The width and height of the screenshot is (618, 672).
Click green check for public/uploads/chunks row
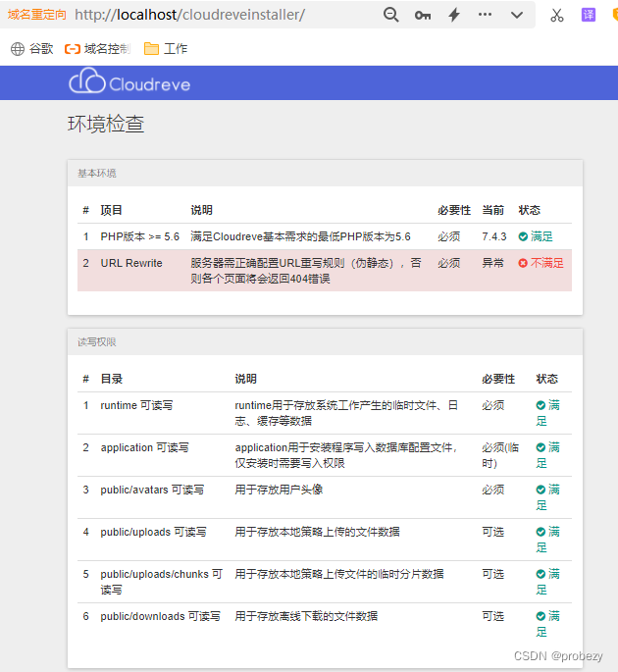point(541,574)
